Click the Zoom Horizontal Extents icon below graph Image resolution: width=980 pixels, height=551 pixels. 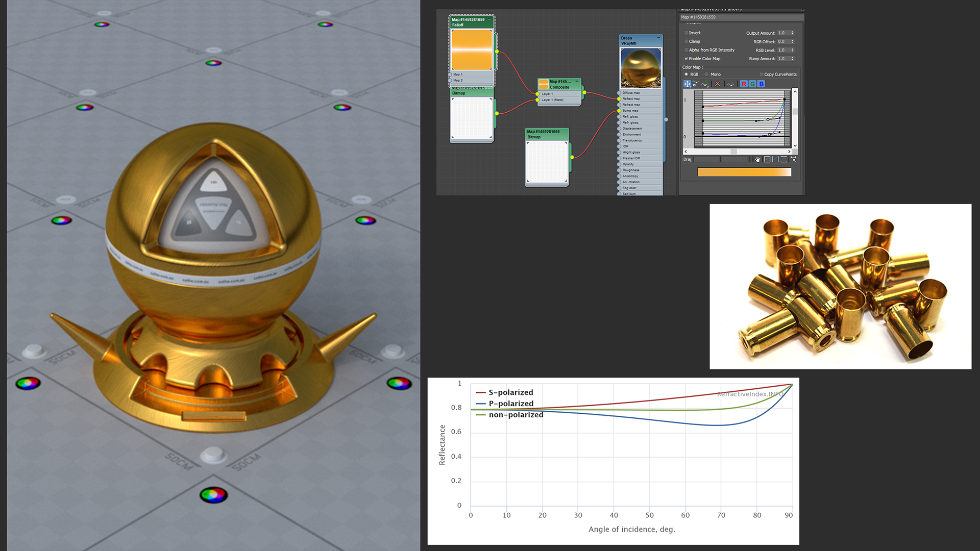click(775, 159)
